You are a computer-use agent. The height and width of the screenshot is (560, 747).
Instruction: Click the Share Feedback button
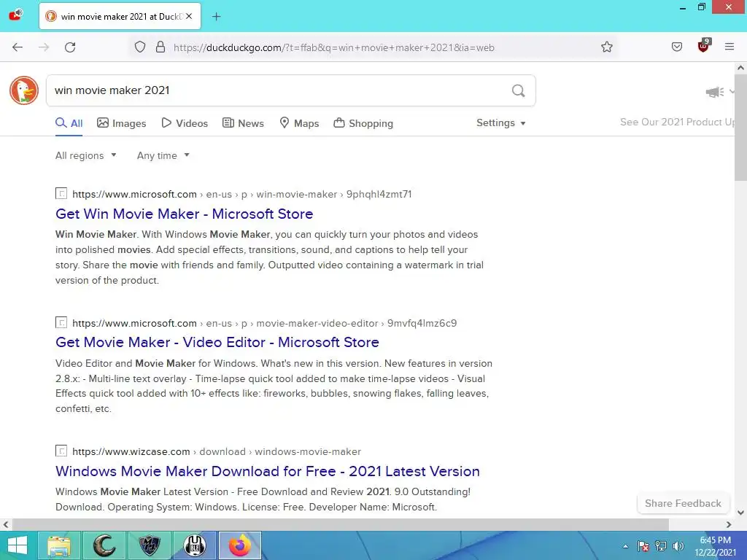click(x=683, y=503)
